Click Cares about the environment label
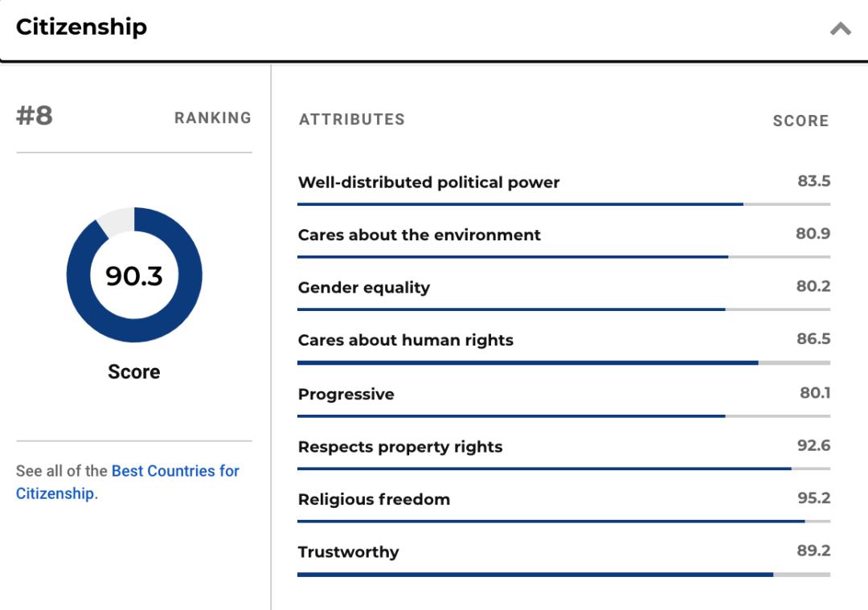The width and height of the screenshot is (868, 610). click(419, 235)
